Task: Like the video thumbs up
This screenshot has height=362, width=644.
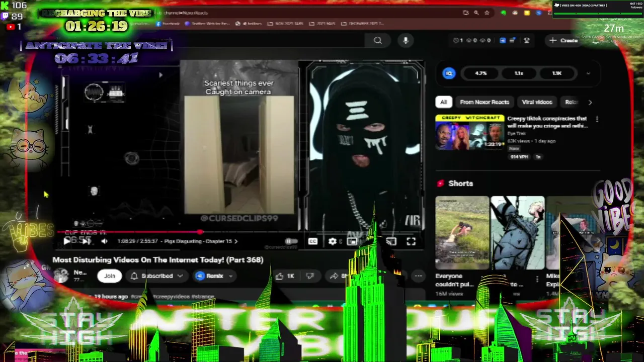Action: (x=285, y=276)
